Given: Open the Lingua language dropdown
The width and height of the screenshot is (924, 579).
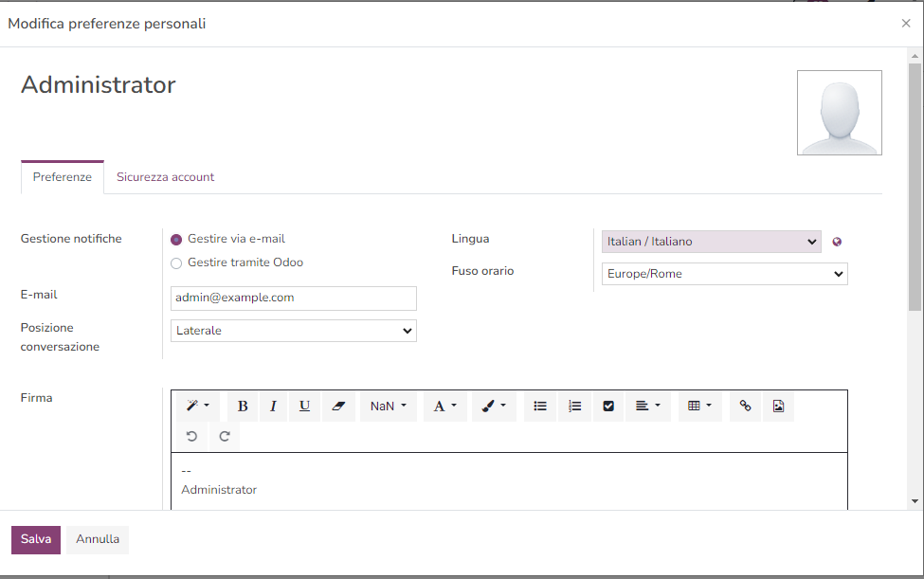Looking at the screenshot, I should 711,242.
